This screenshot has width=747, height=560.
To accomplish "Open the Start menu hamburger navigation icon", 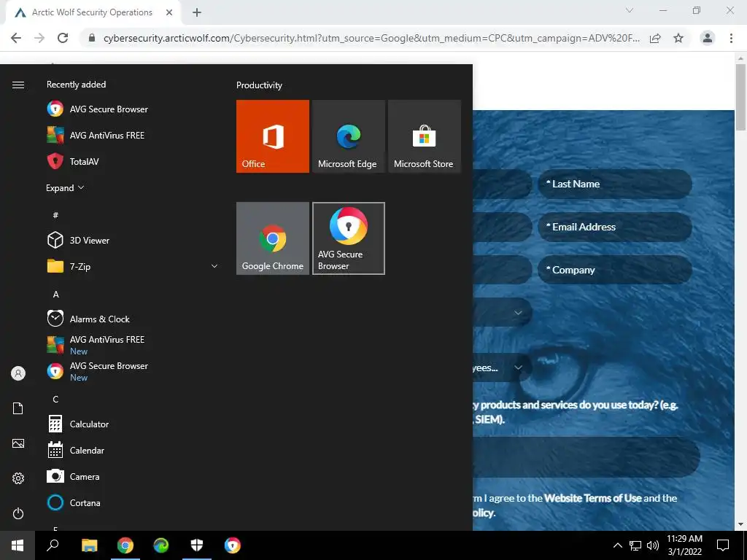I will pyautogui.click(x=18, y=85).
